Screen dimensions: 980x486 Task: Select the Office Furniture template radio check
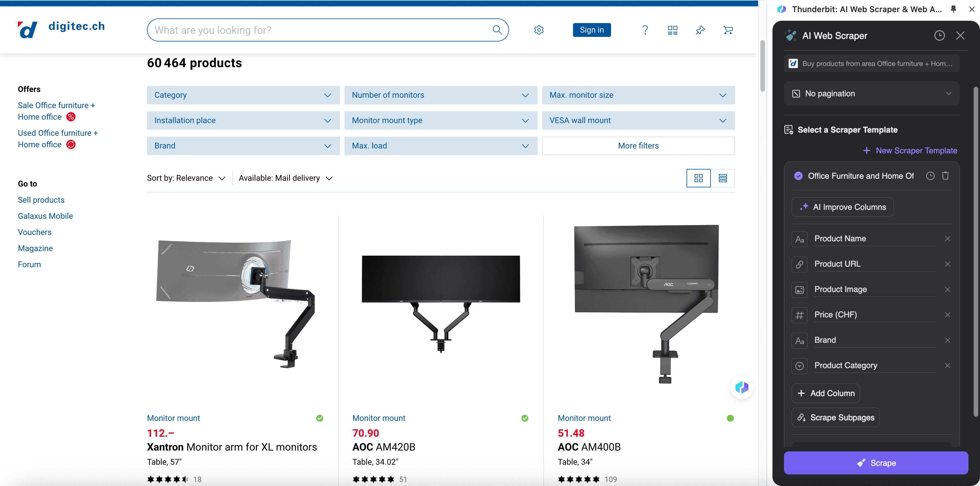pyautogui.click(x=798, y=176)
